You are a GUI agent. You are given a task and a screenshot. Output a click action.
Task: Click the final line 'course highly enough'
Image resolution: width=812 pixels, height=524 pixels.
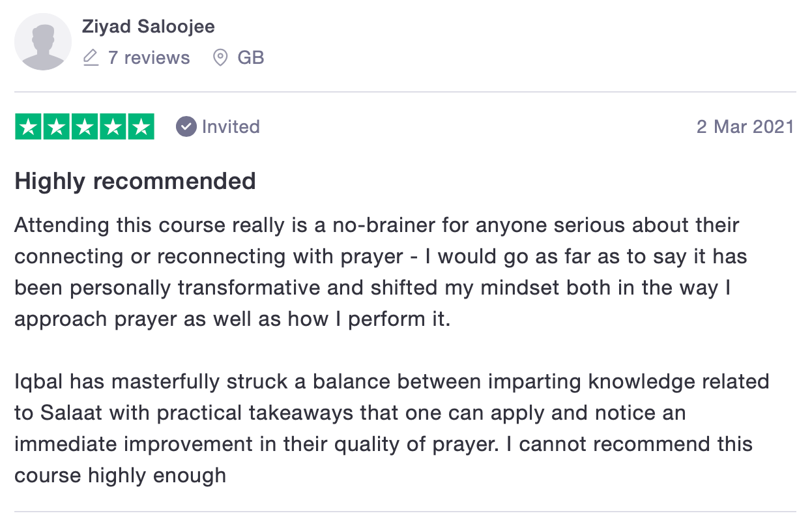tap(120, 475)
